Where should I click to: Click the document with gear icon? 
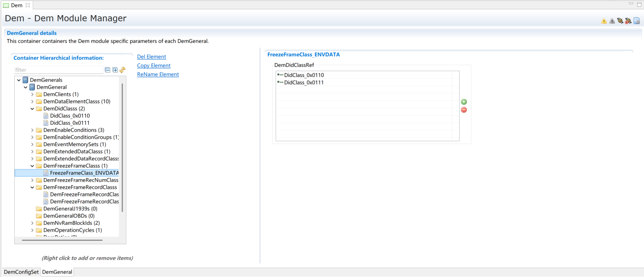(x=636, y=21)
